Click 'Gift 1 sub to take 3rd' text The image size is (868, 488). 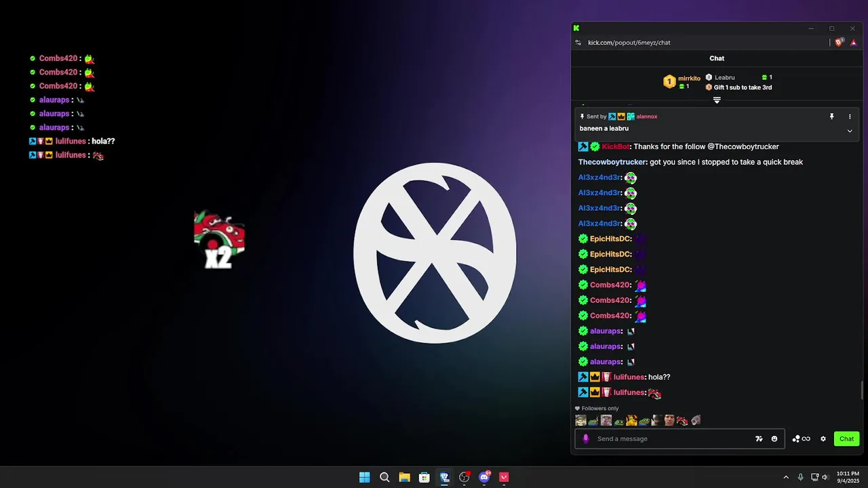coord(743,87)
